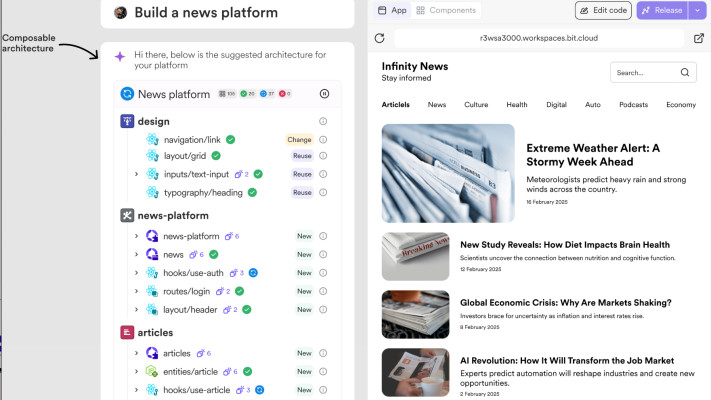Click the news-platform scope icon
This screenshot has height=400, width=711.
click(127, 215)
